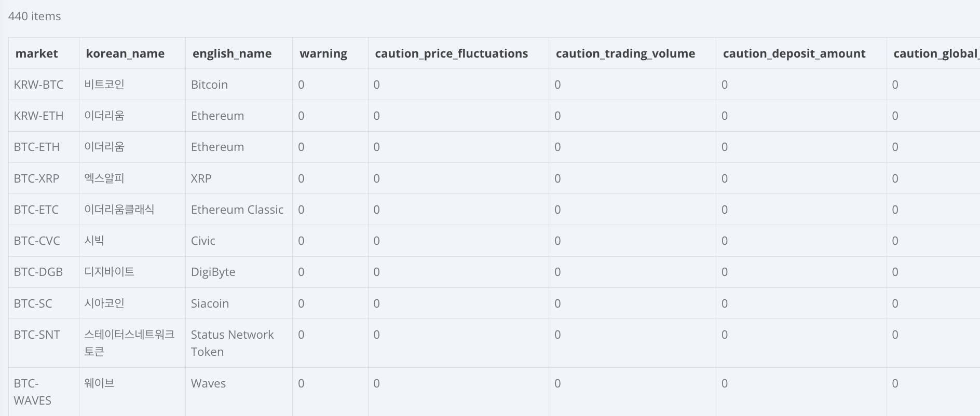
Task: Click the Siacoin cell
Action: [210, 303]
